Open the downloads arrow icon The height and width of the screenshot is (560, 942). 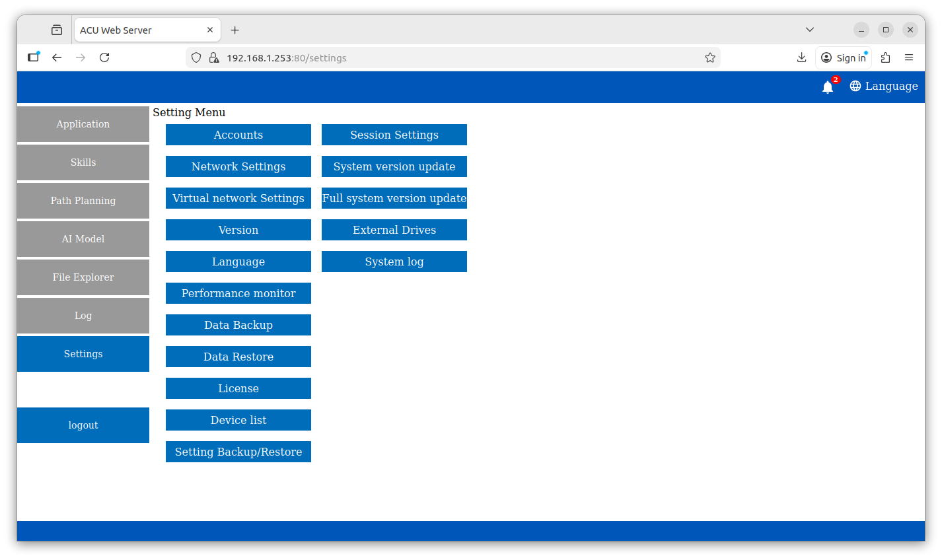[801, 57]
